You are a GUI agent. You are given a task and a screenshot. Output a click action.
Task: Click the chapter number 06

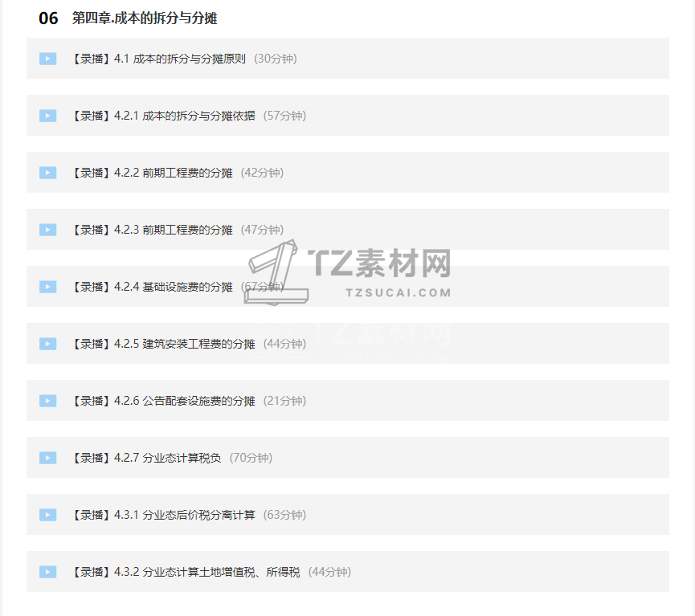point(48,18)
